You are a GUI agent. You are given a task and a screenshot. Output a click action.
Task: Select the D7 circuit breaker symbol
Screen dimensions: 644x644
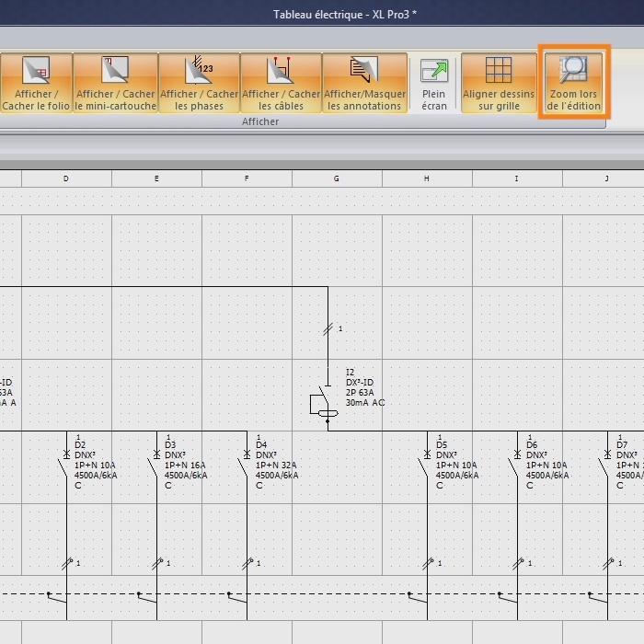pyautogui.click(x=605, y=464)
